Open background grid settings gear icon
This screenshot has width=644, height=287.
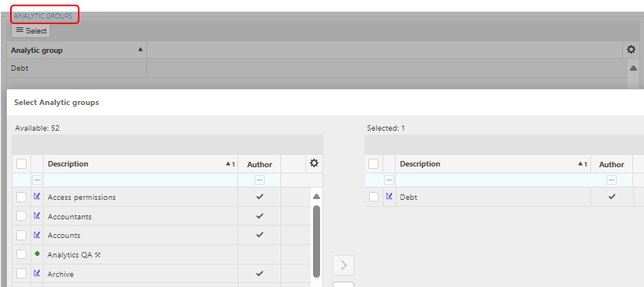[x=631, y=50]
